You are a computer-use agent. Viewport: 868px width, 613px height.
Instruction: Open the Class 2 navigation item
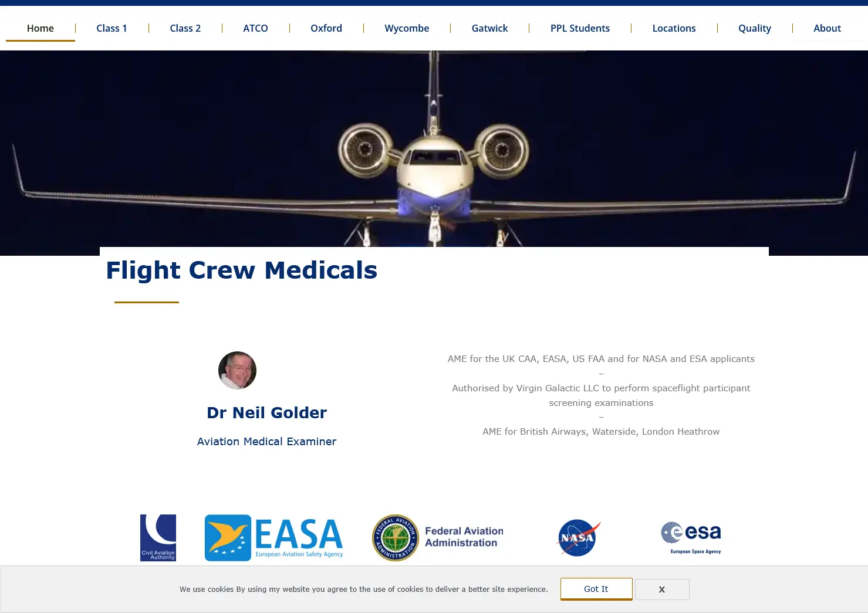pyautogui.click(x=185, y=28)
